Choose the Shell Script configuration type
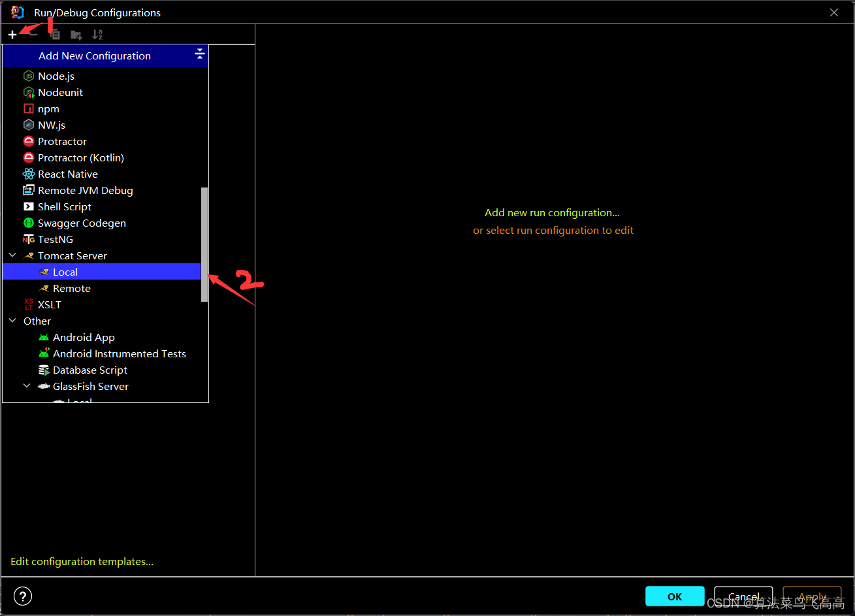Viewport: 855px width, 616px height. (102, 206)
